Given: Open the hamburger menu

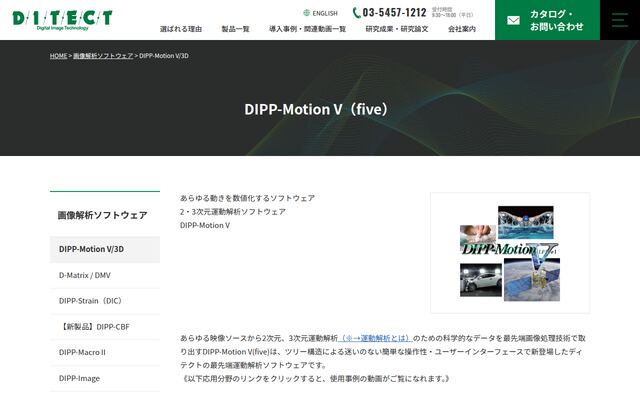Looking at the screenshot, I should coord(620,20).
